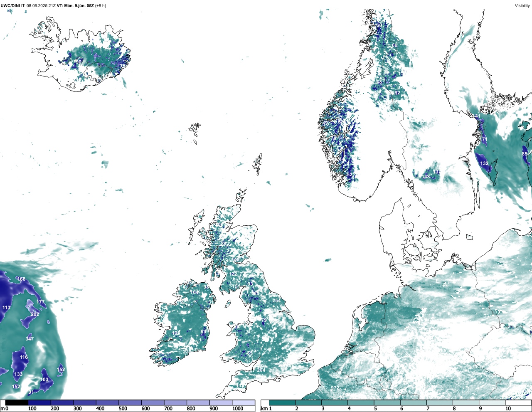Click the 'UWC/DINI' model label
Screen dimensions: 532x412
tap(10, 6)
